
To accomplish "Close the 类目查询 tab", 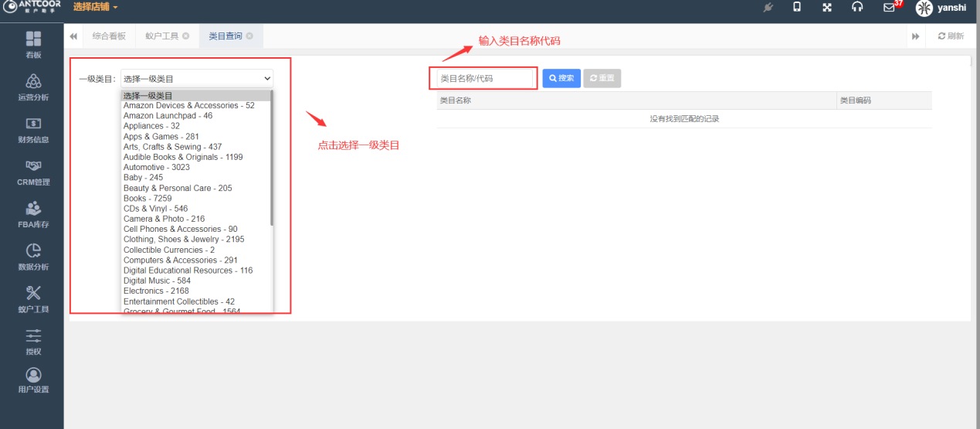I will [x=249, y=36].
